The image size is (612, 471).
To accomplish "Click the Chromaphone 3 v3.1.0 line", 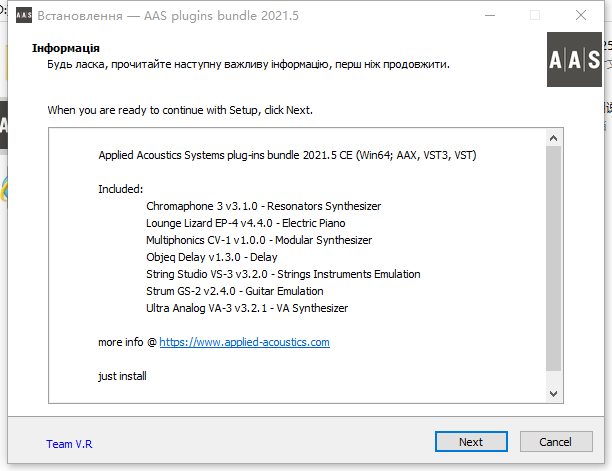I will pos(263,206).
